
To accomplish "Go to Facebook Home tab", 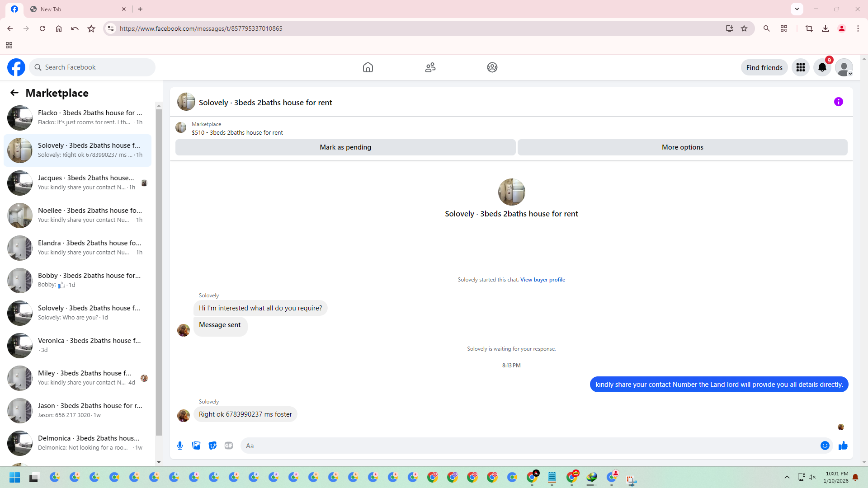I will [368, 67].
